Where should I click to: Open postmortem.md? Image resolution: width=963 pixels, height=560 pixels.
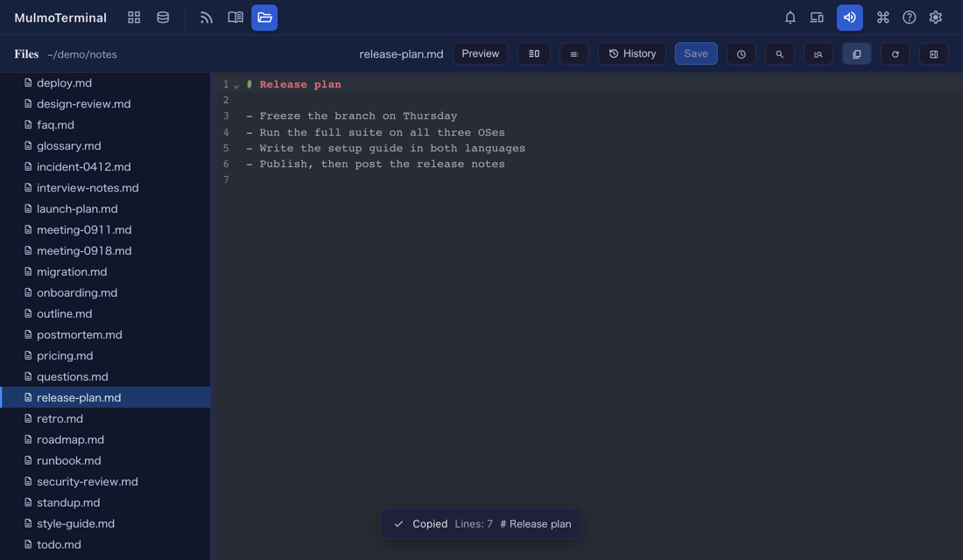pos(105,334)
